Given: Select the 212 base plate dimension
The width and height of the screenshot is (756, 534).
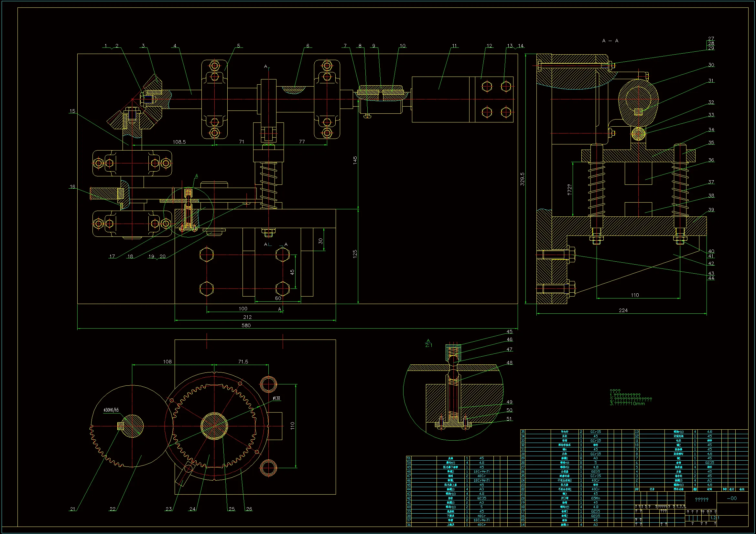Looking at the screenshot, I should pyautogui.click(x=247, y=317).
